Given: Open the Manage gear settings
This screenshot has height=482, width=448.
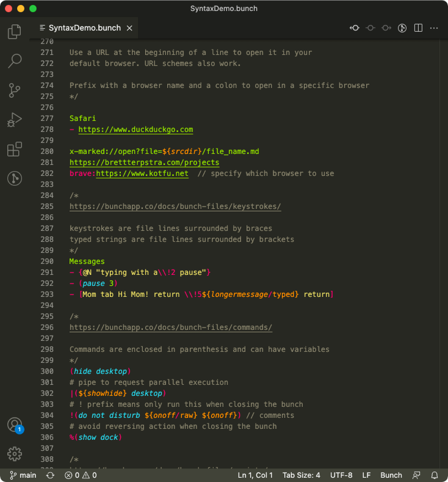Looking at the screenshot, I should [15, 454].
